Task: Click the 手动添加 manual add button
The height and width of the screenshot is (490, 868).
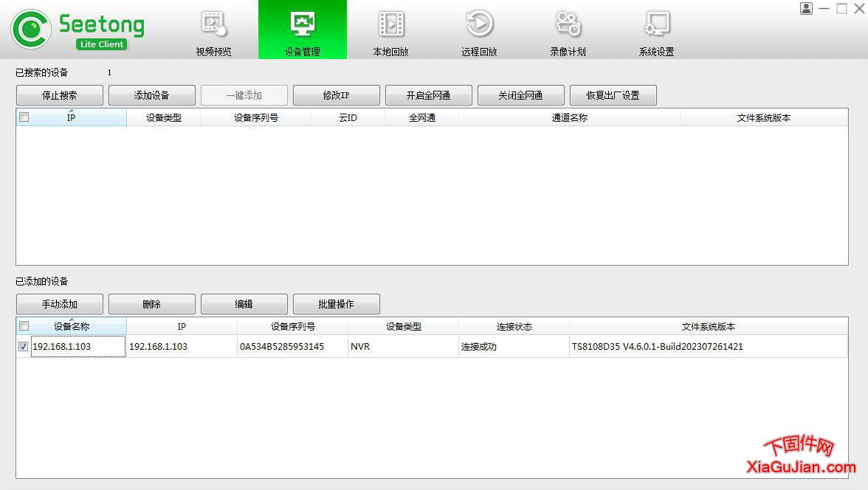Action: point(60,304)
